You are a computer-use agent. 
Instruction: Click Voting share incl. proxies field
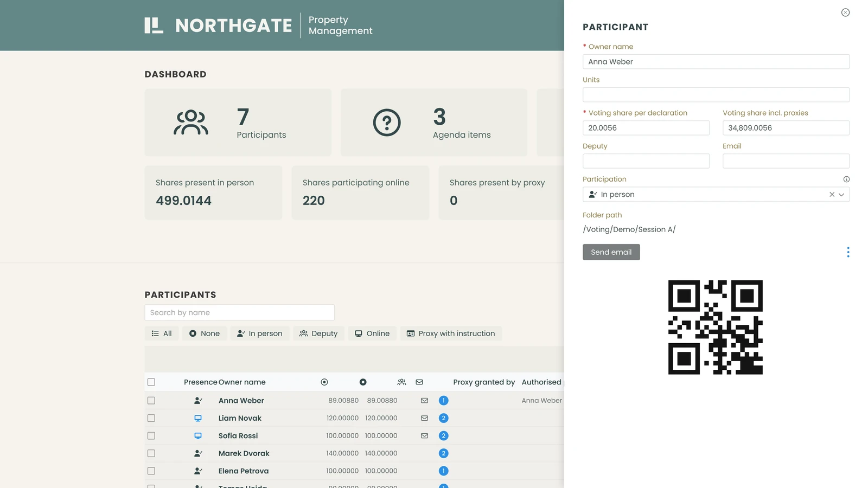point(786,128)
